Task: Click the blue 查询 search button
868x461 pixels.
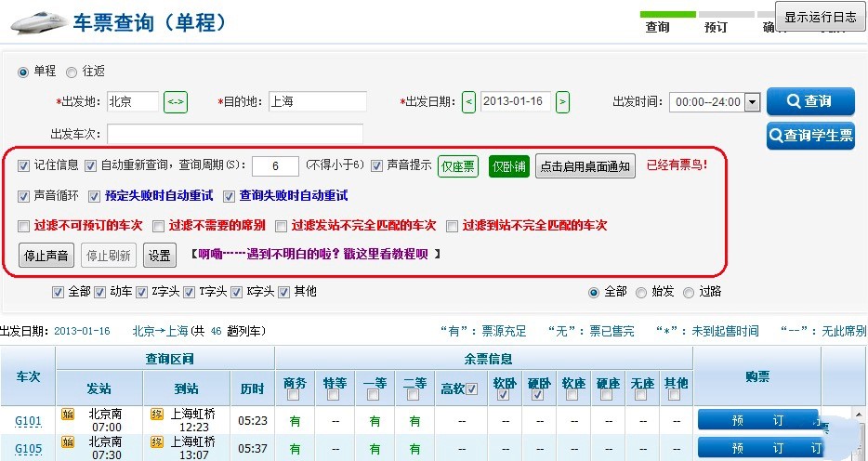Action: (x=810, y=101)
